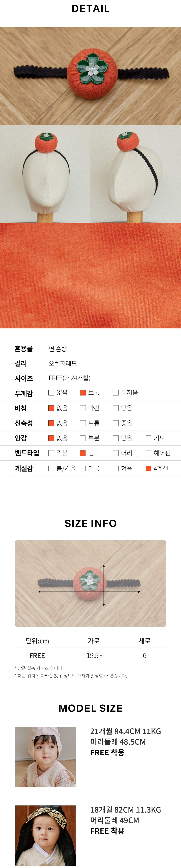Check the 얇음 box for 두께감

(51, 393)
